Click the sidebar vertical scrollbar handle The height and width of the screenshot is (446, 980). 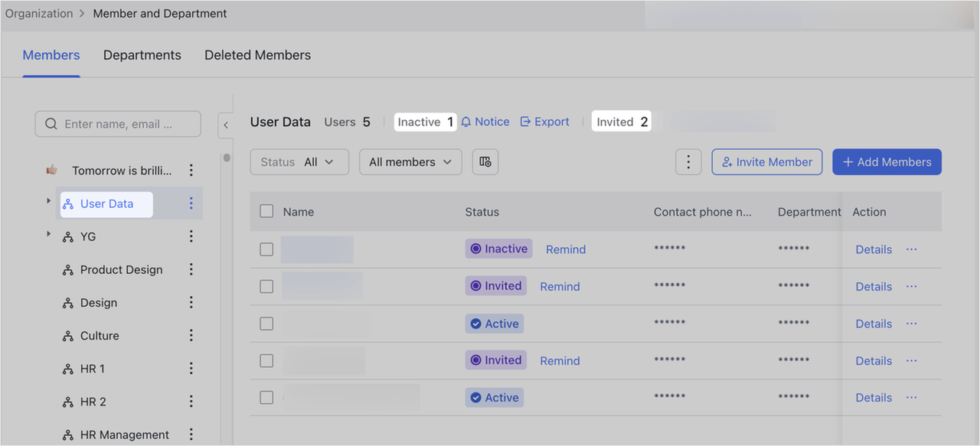click(x=227, y=158)
